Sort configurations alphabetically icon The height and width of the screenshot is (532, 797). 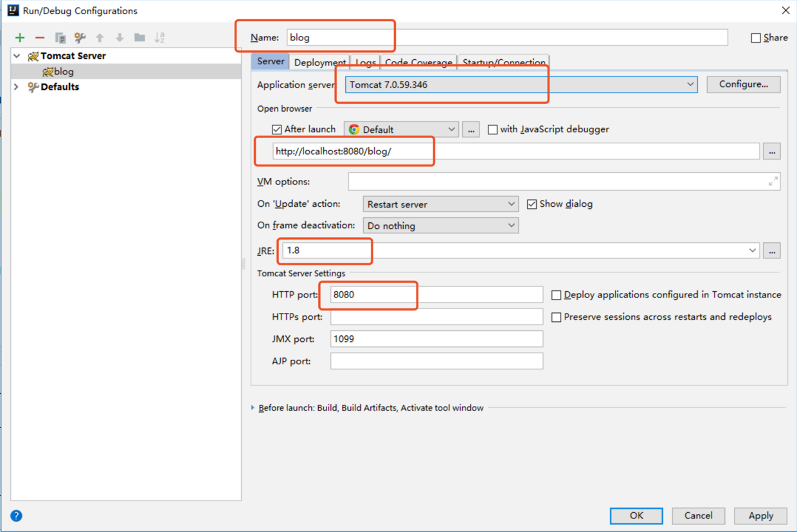click(159, 38)
